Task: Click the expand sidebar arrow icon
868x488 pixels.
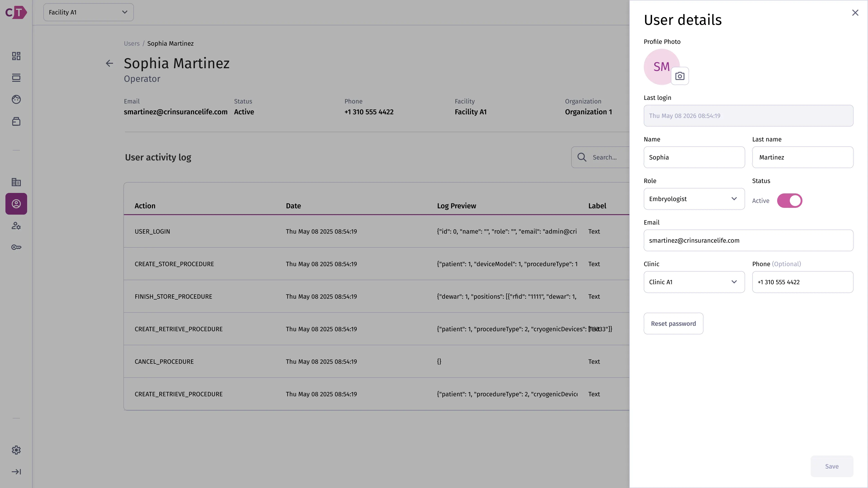Action: coord(16,472)
